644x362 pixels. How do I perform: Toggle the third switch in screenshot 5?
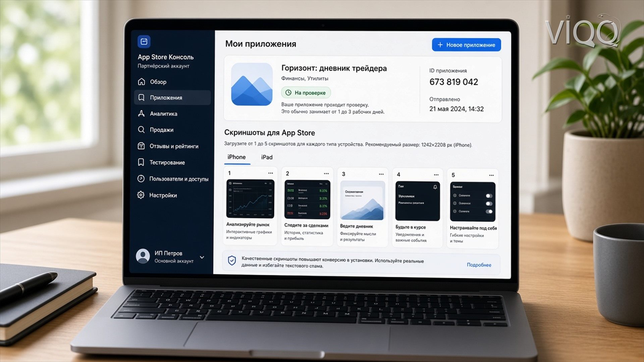point(489,212)
